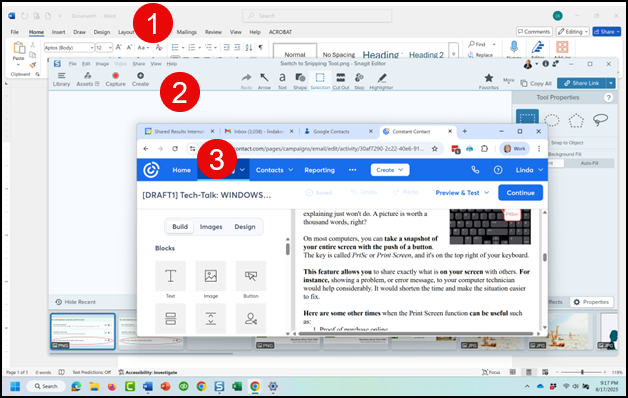Open the Image menu in Snagit Editor
Image resolution: width=628 pixels, height=398 pixels.
(102, 64)
